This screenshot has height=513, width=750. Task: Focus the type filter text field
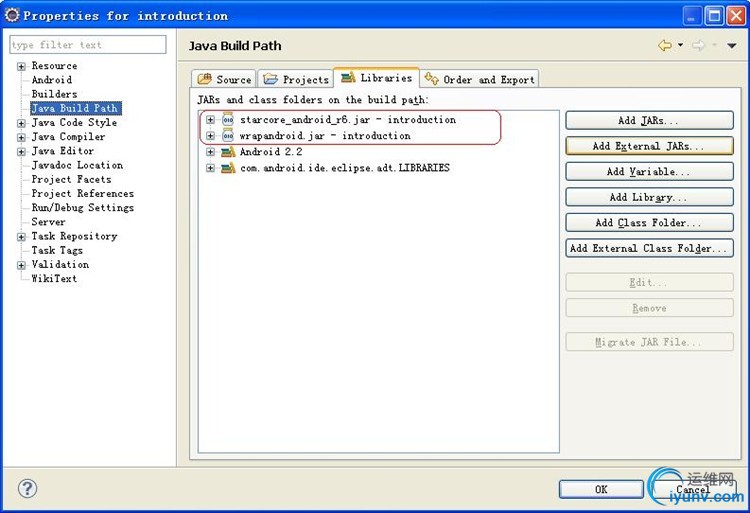click(x=88, y=44)
